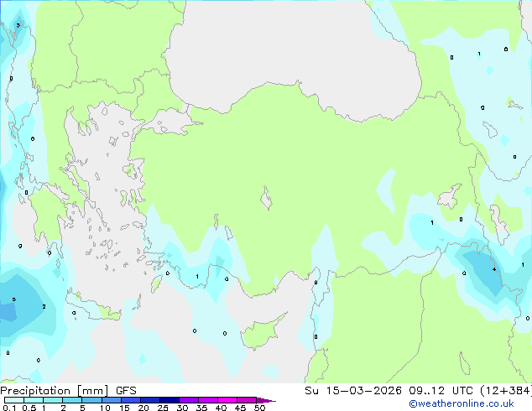Viewport: 532px width, 411px height.
Task: Click the '25' legend scale label
Action: (x=163, y=408)
